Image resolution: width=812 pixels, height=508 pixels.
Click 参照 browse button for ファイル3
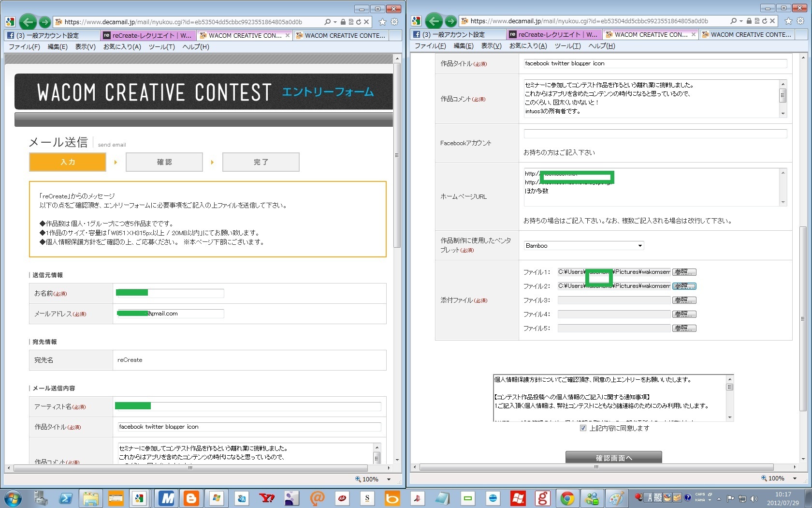[x=684, y=300]
